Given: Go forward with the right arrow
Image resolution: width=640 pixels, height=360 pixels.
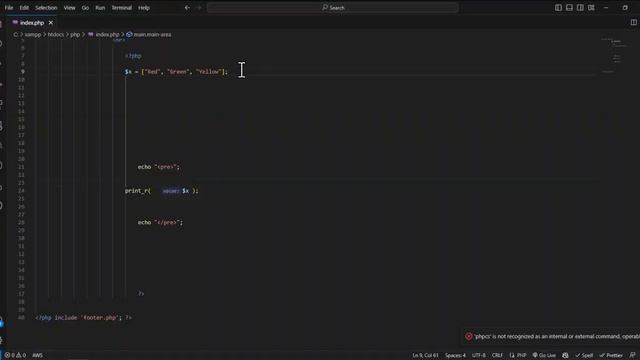Looking at the screenshot, I should point(199,8).
